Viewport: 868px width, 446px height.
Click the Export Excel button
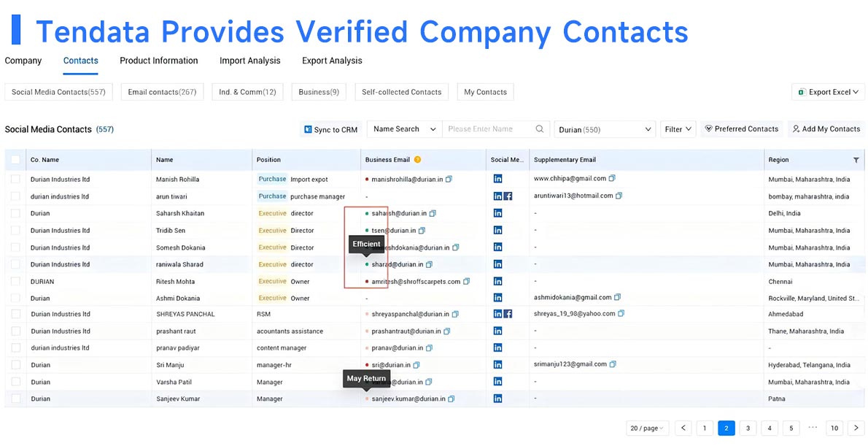tap(828, 92)
